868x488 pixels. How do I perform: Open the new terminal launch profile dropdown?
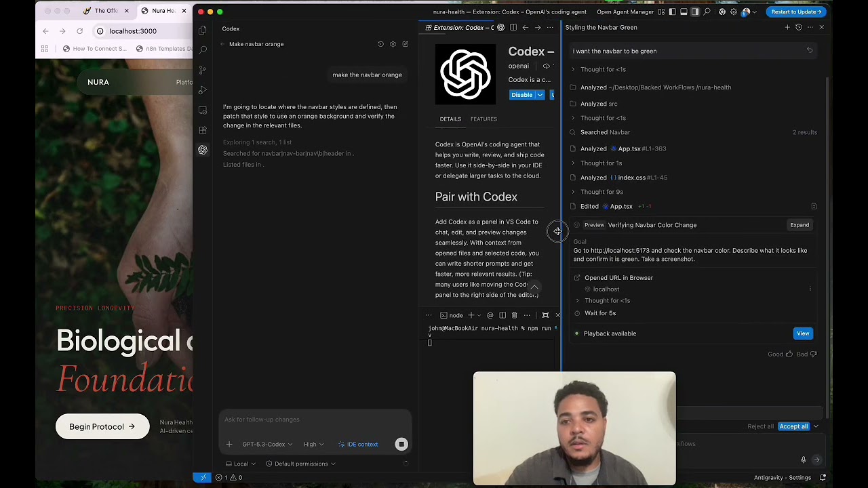[479, 315]
